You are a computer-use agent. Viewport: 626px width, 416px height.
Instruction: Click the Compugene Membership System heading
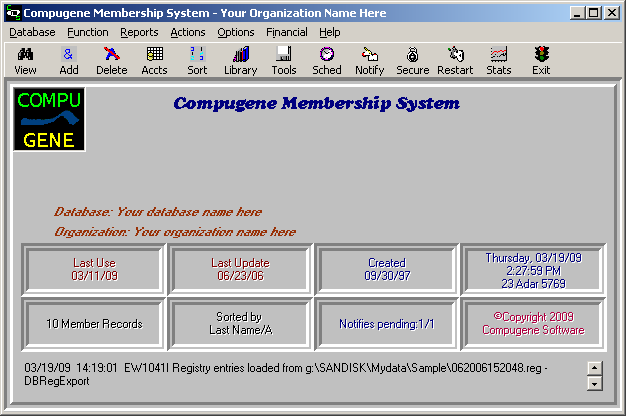pyautogui.click(x=317, y=103)
